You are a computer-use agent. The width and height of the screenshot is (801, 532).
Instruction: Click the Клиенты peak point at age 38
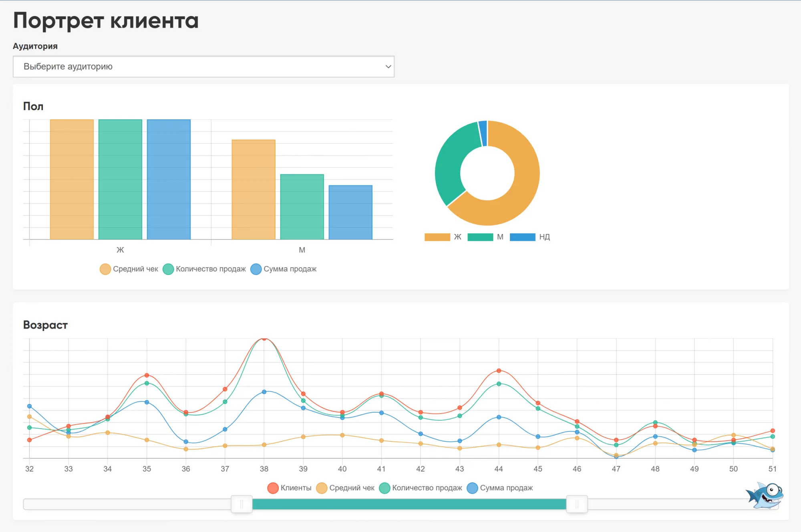point(264,339)
